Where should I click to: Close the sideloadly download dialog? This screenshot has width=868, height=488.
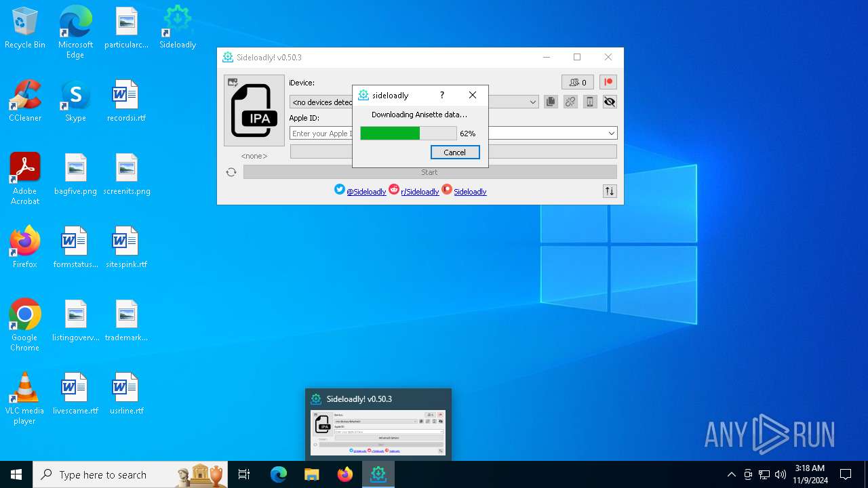(473, 95)
